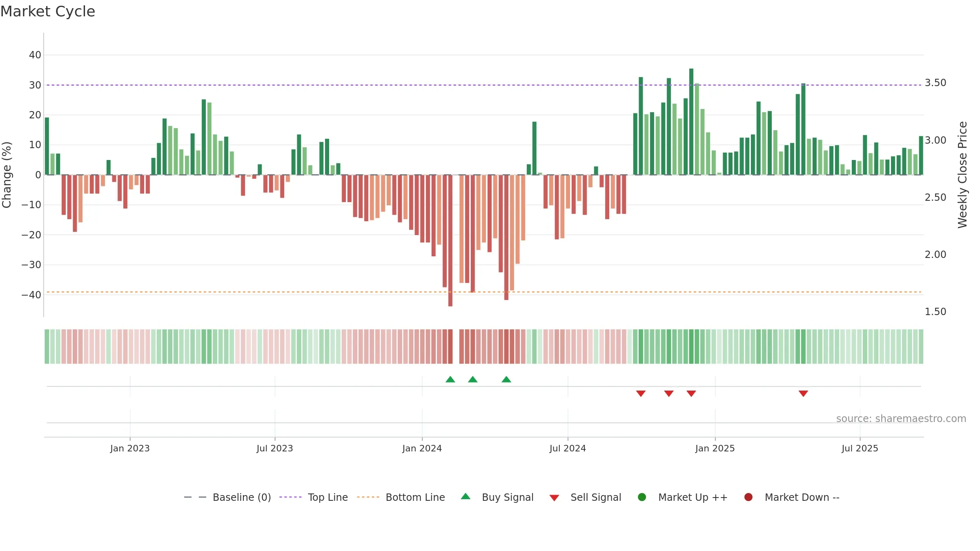Click the dark red Market Down legend dot
The height and width of the screenshot is (551, 980).
(748, 497)
